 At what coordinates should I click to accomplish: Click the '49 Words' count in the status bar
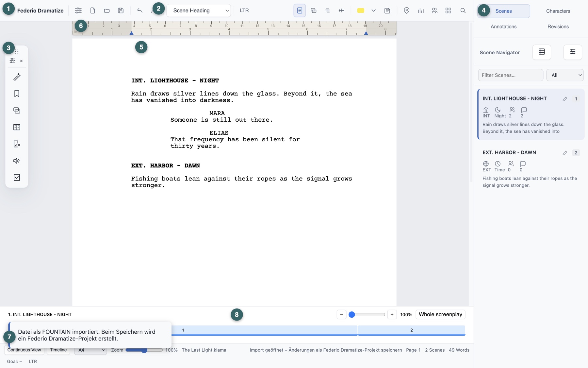pyautogui.click(x=459, y=350)
